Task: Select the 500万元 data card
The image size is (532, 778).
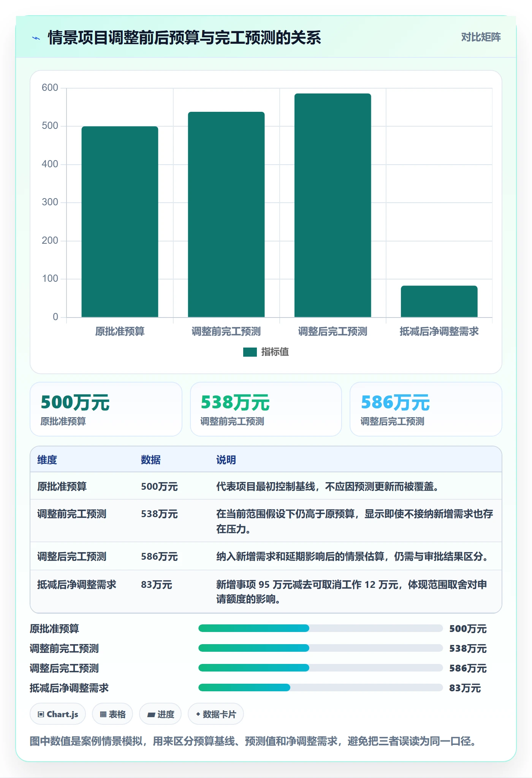Action: [106, 409]
